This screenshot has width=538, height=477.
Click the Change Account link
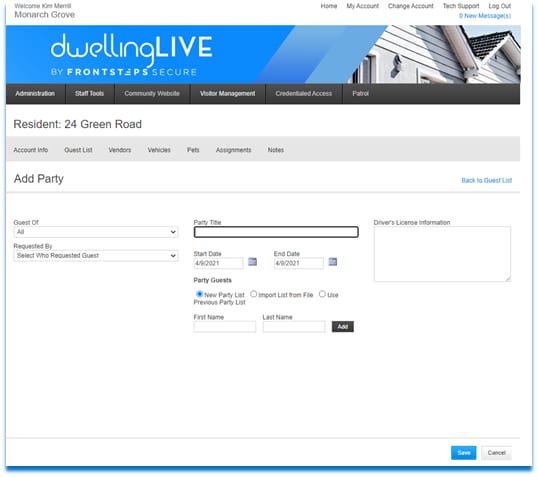pyautogui.click(x=411, y=6)
